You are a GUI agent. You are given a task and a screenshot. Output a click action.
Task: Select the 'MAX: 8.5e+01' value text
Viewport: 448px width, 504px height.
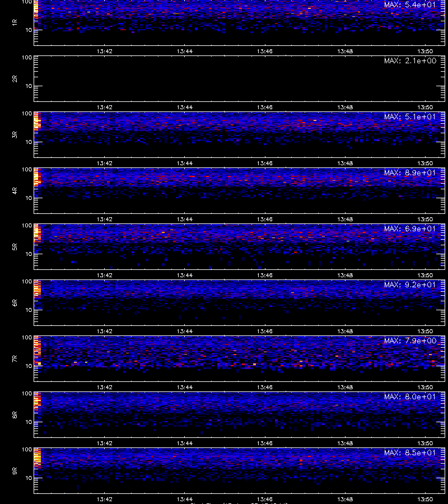410,452
